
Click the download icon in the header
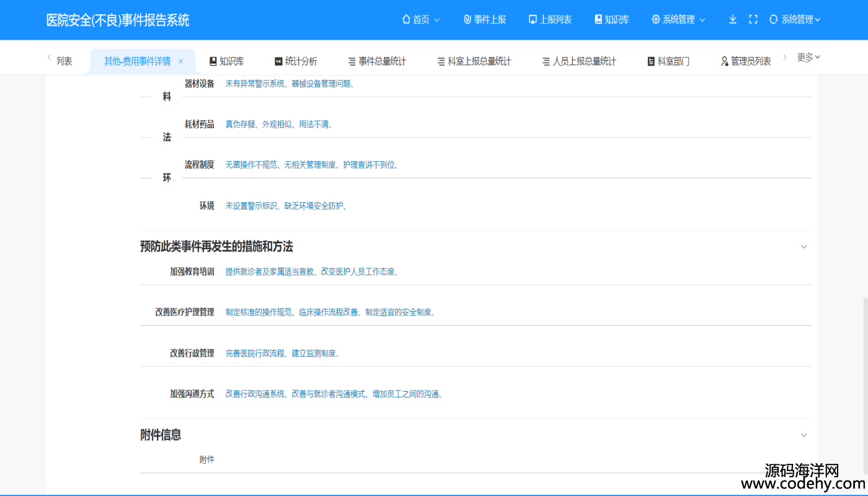point(732,19)
